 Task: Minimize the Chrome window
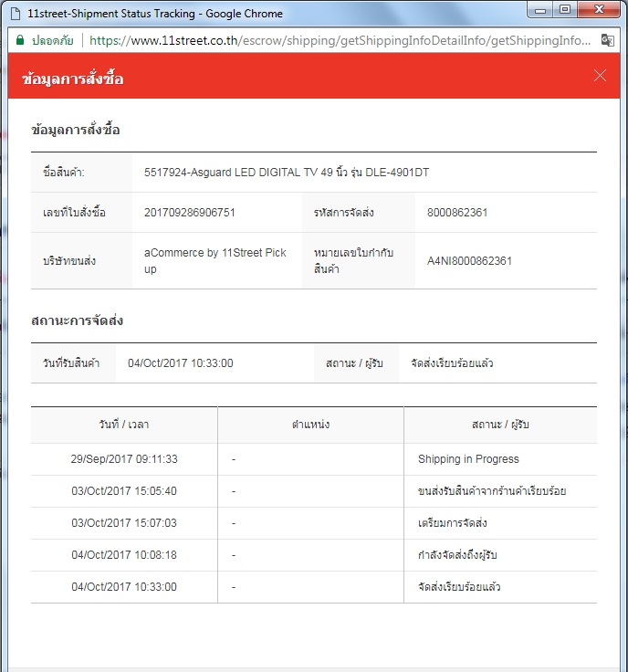click(540, 10)
